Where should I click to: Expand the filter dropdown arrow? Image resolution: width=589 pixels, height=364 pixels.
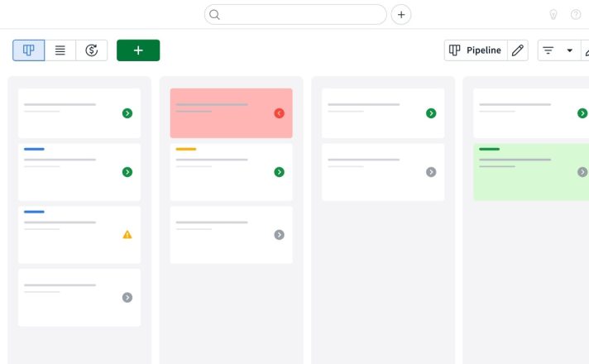[x=569, y=50]
